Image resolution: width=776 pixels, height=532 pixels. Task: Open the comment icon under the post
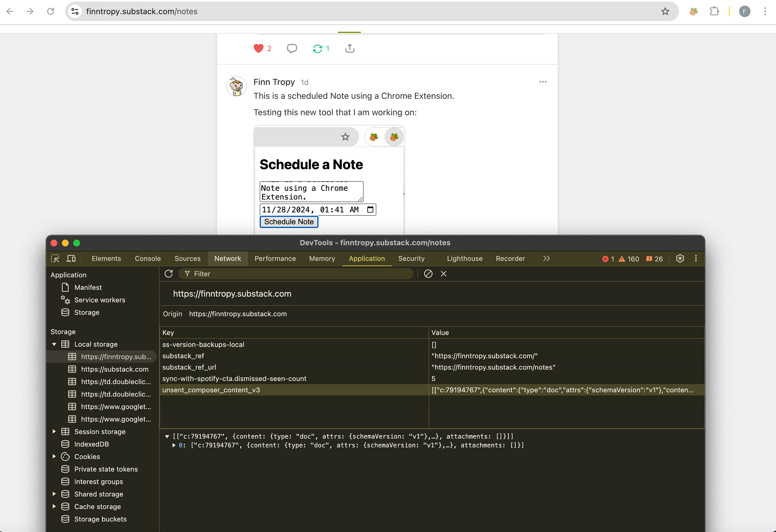(x=292, y=48)
